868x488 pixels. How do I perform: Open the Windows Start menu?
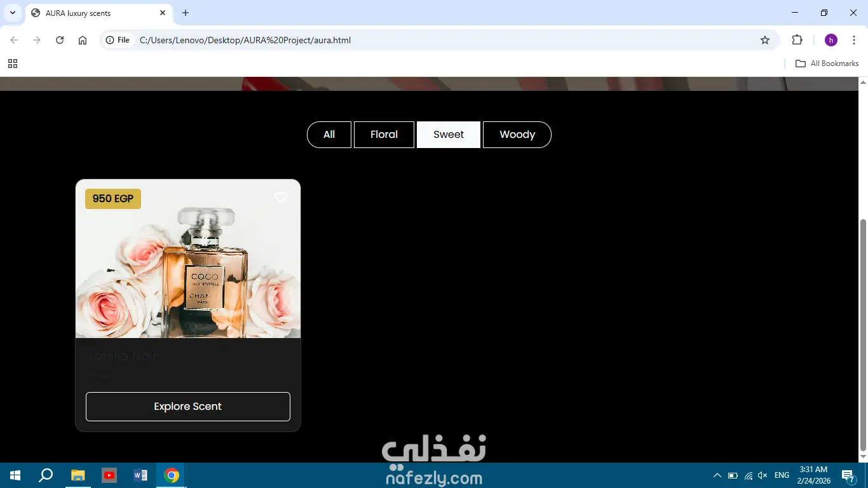tap(15, 475)
